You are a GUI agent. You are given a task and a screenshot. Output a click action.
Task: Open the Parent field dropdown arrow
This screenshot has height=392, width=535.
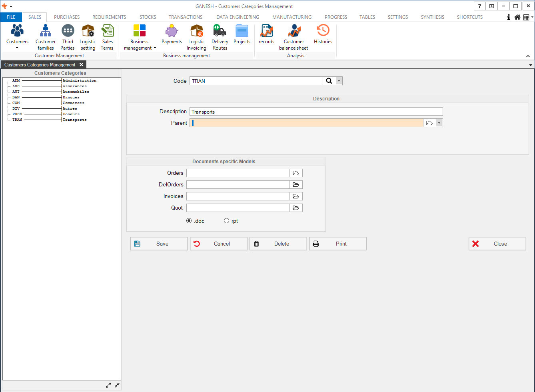439,123
